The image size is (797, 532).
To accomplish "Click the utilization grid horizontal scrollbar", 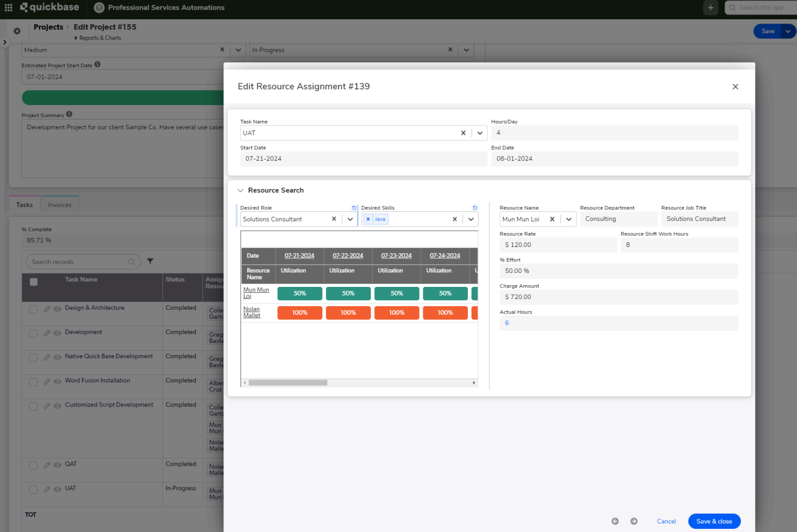I will (x=288, y=383).
